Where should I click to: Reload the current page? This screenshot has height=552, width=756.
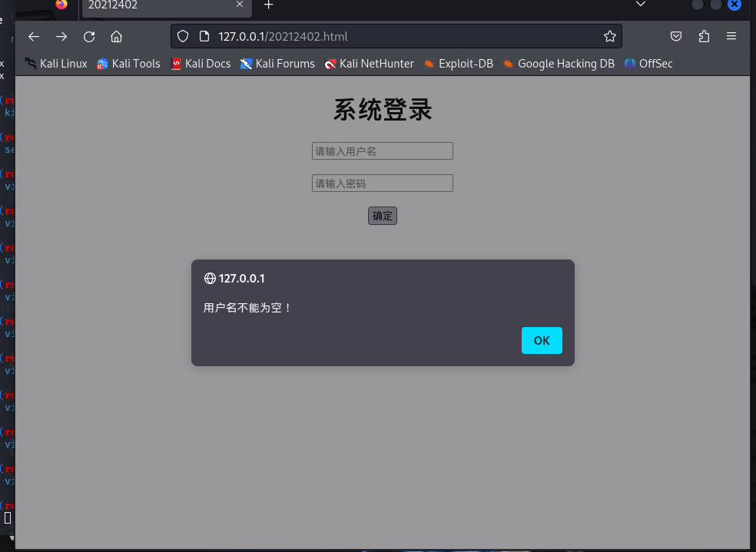[89, 37]
